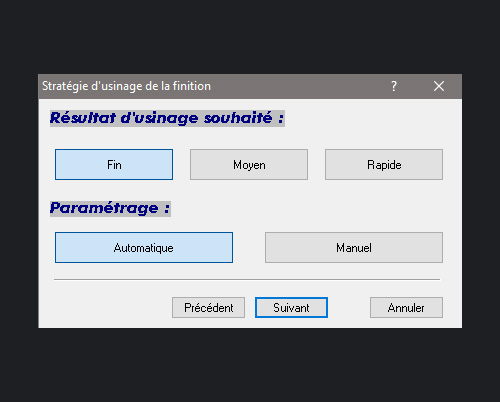The image size is (500, 402).
Task: Advance to next step via Suivant
Action: [291, 308]
